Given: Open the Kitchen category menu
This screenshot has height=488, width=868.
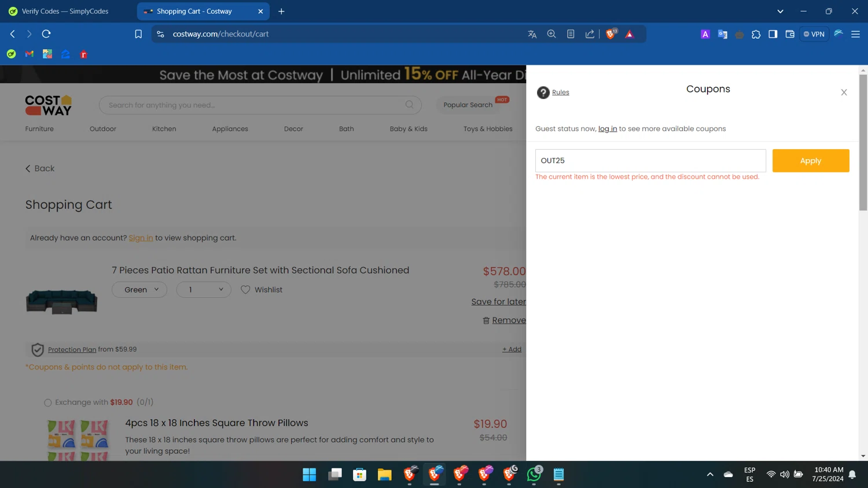Looking at the screenshot, I should (164, 129).
